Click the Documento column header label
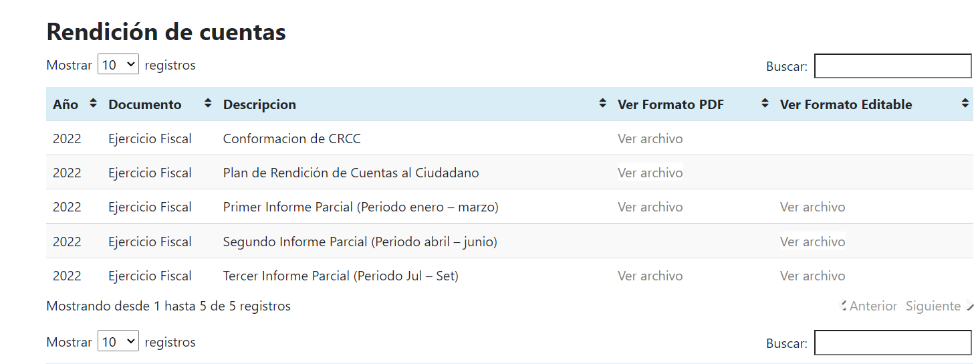This screenshot has height=364, width=980. click(x=145, y=104)
